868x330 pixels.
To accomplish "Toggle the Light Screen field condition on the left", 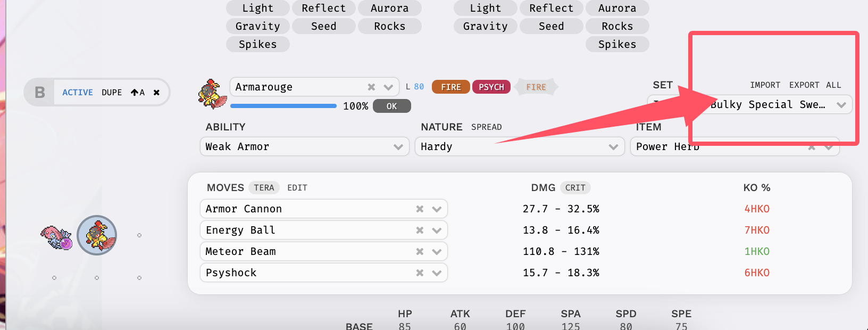I will 257,8.
